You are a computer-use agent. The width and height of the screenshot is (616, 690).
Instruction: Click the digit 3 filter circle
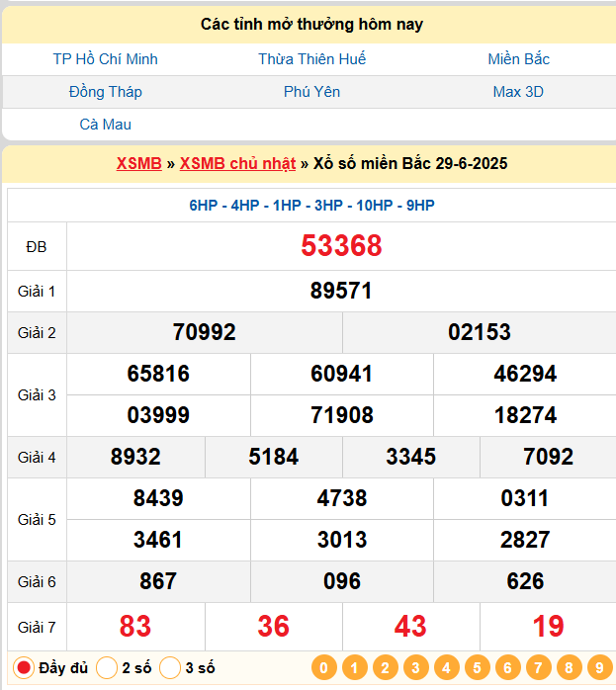tap(416, 667)
